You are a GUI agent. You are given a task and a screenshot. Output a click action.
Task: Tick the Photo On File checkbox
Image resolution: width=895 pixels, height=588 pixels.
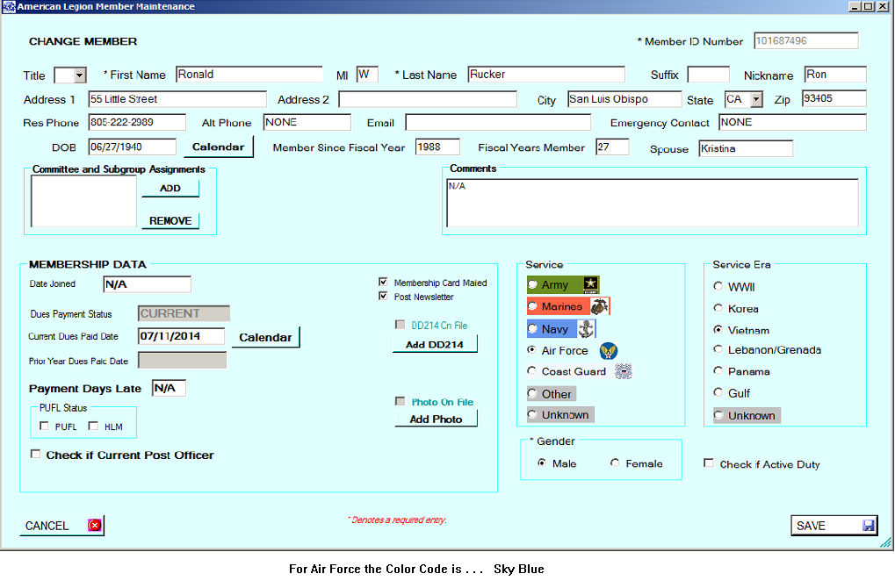pos(401,401)
